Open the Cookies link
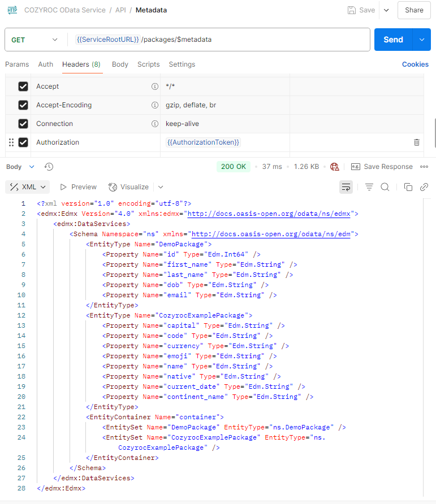The image size is (436, 504). click(x=415, y=64)
